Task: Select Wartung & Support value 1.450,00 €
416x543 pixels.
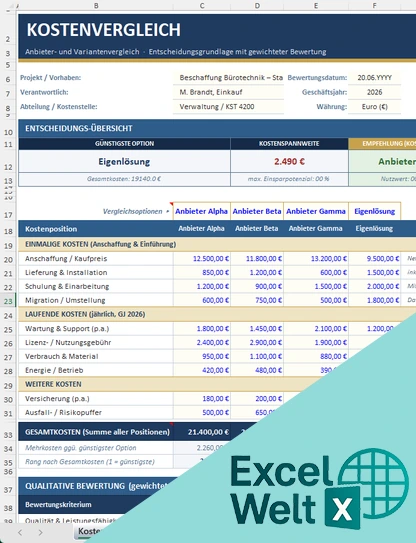Action: (257, 329)
